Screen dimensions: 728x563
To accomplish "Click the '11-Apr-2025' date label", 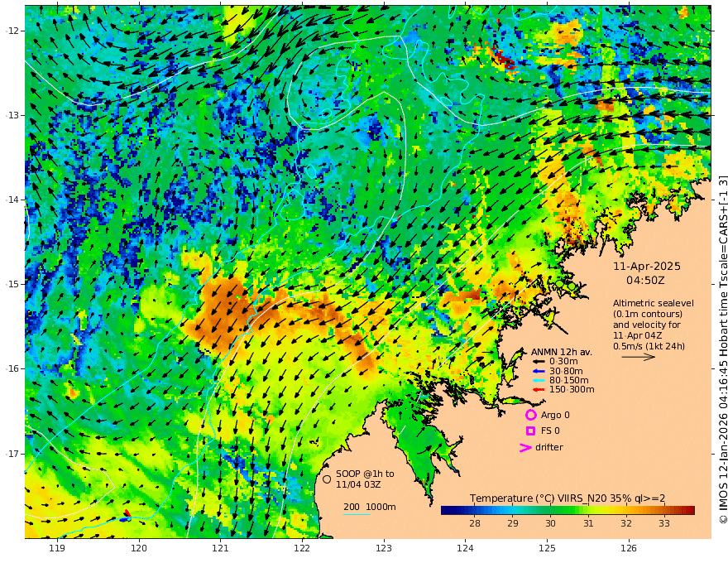I will point(647,267).
